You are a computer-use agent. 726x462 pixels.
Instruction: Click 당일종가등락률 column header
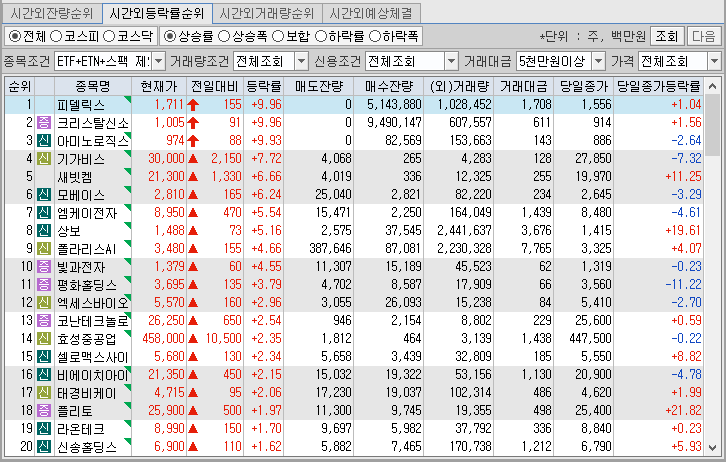658,86
